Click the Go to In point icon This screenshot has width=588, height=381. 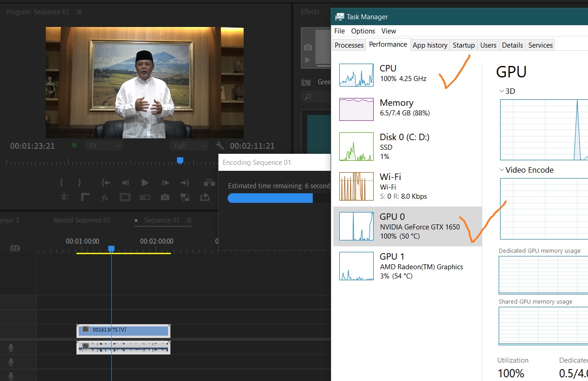106,183
